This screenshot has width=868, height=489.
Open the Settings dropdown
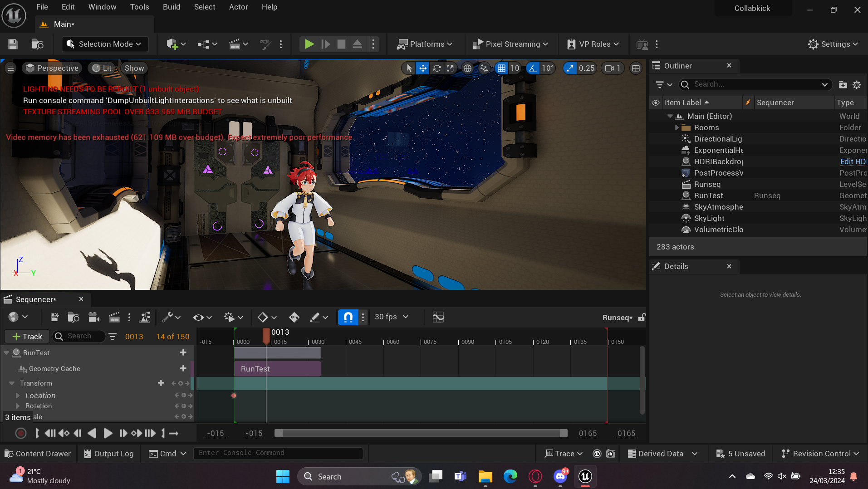[x=833, y=44]
